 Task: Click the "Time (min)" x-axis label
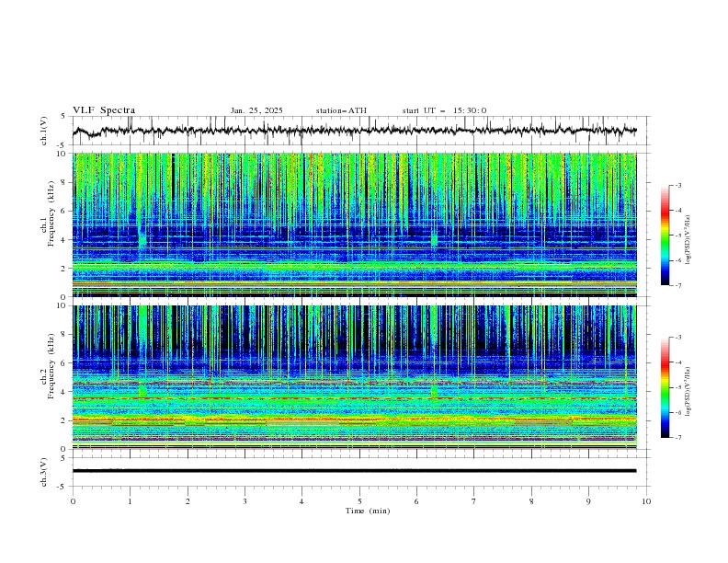(x=368, y=511)
